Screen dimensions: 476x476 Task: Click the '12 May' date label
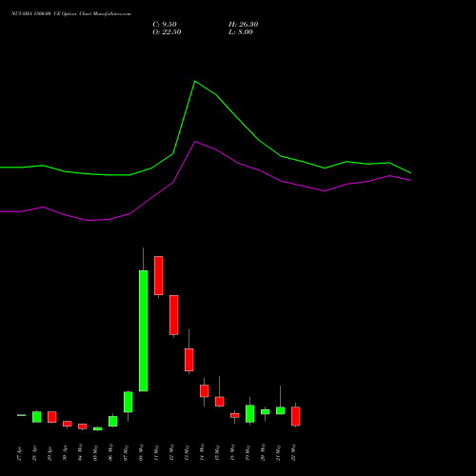171,452
